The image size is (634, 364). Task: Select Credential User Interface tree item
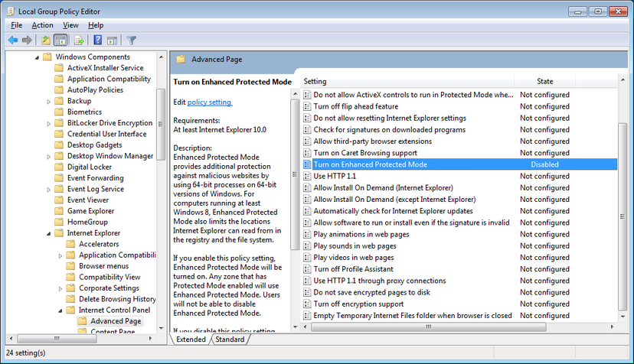tap(106, 134)
